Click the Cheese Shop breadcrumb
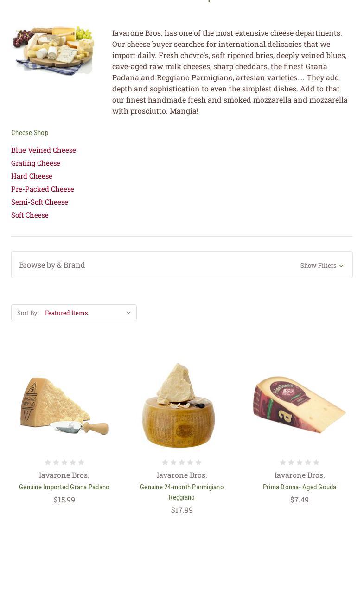Viewport: 364px width, 604px height. click(x=30, y=133)
